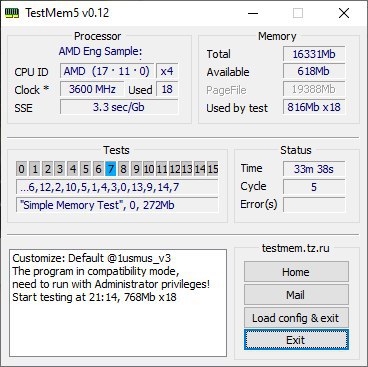
Task: Click the AMD Eng Sample label
Action: (x=100, y=51)
